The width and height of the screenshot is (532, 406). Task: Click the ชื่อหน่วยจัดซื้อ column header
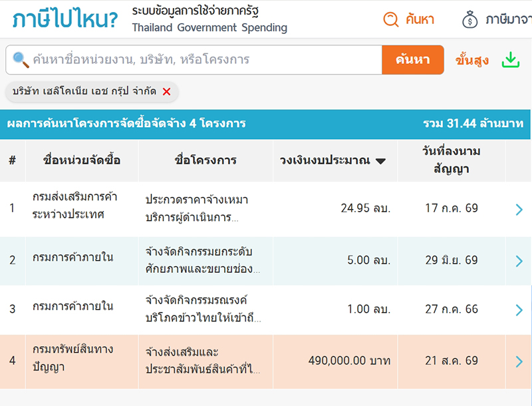click(82, 160)
